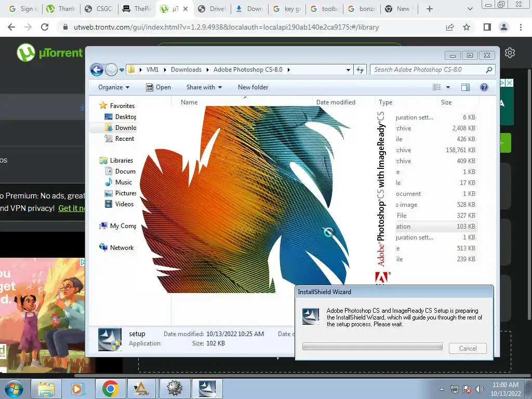Switch to the toolb Google tab
Screen dimensions: 532x399
point(325,9)
